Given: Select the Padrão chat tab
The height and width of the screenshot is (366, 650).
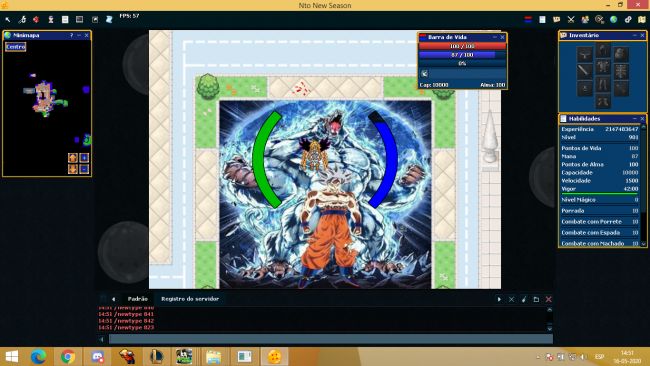Looking at the screenshot, I should pyautogui.click(x=138, y=299).
